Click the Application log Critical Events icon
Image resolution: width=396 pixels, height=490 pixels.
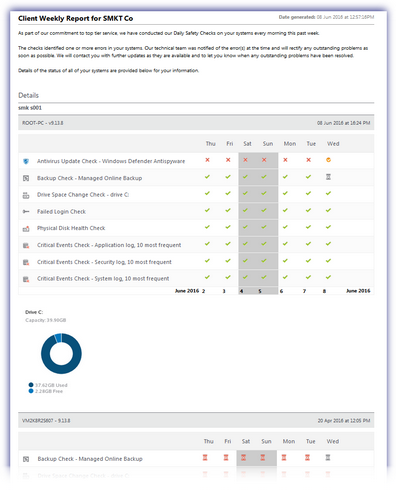26,245
